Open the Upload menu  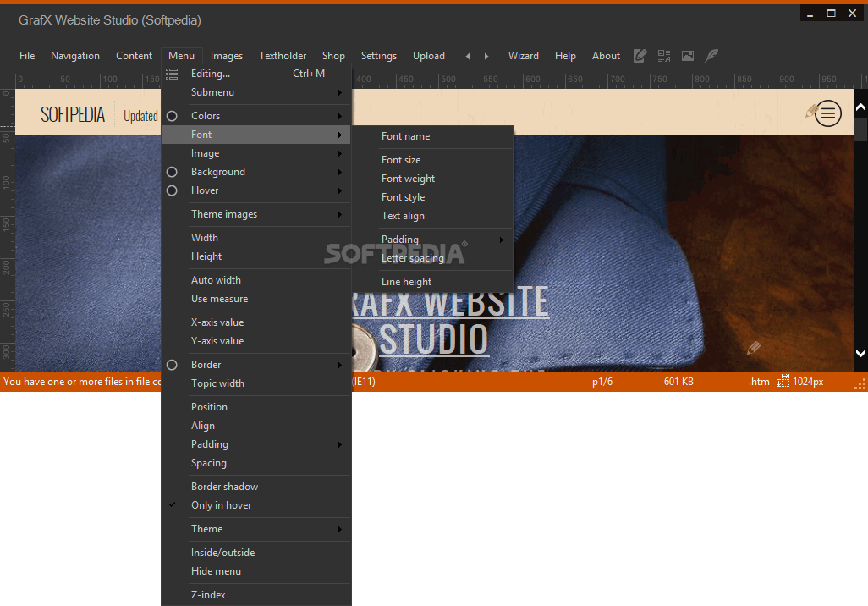tap(428, 55)
